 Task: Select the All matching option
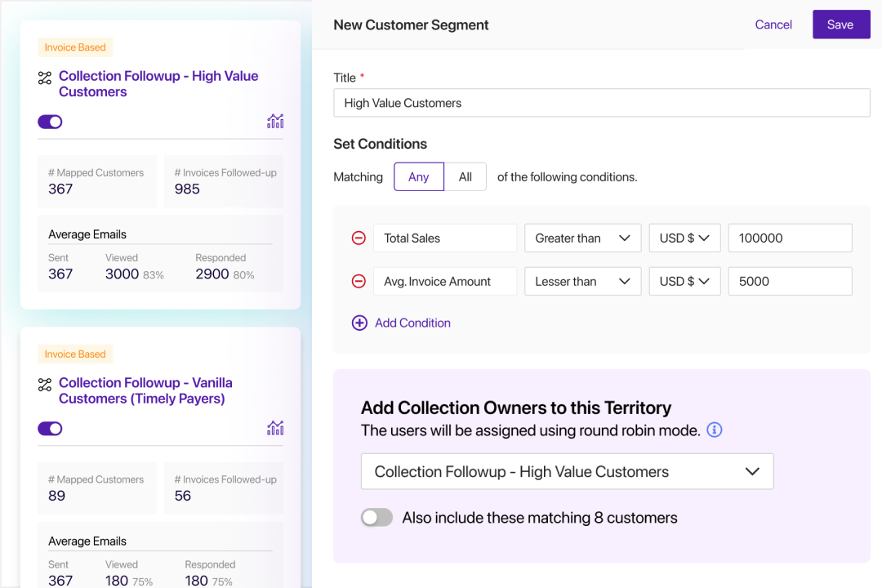pos(465,177)
